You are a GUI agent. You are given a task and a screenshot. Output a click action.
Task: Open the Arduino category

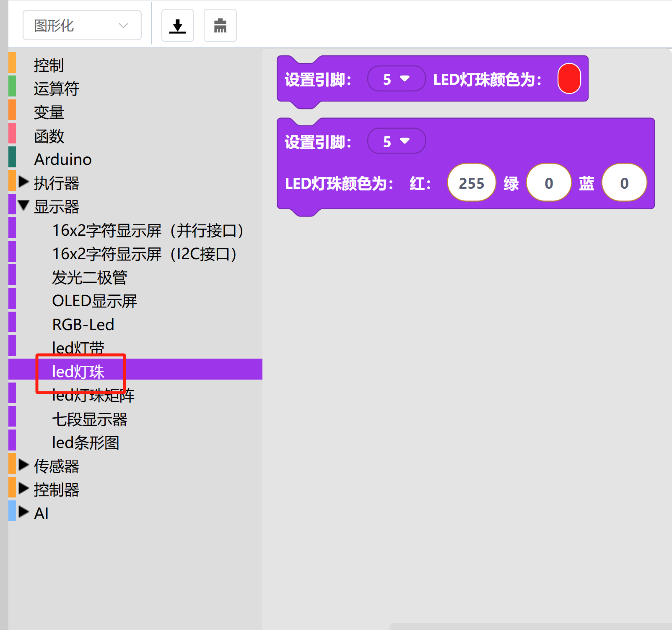coord(63,159)
